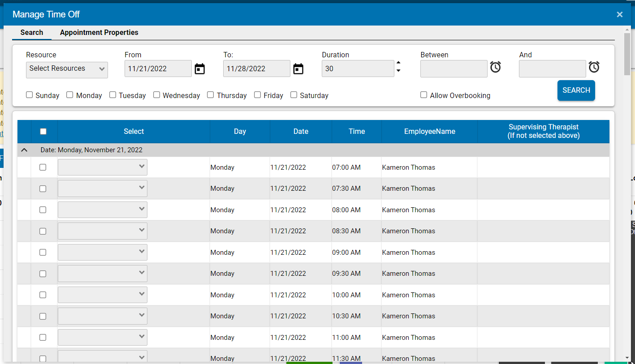Enable the Allow Overbooking checkbox

[x=423, y=94]
